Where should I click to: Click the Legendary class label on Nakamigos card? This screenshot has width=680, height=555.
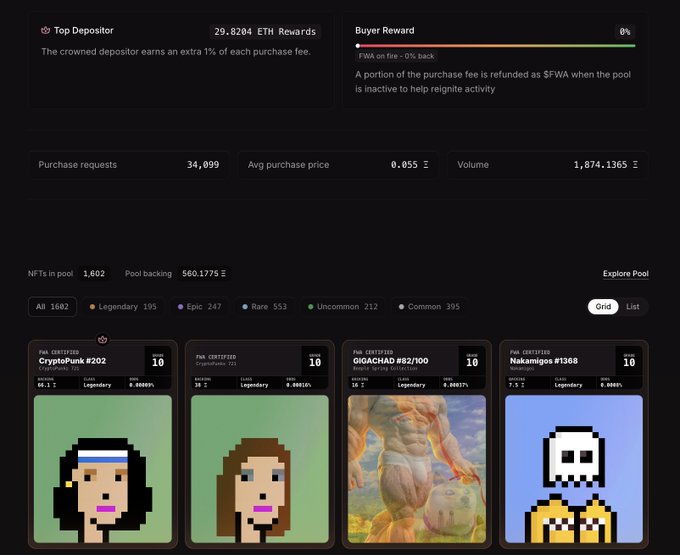568,385
